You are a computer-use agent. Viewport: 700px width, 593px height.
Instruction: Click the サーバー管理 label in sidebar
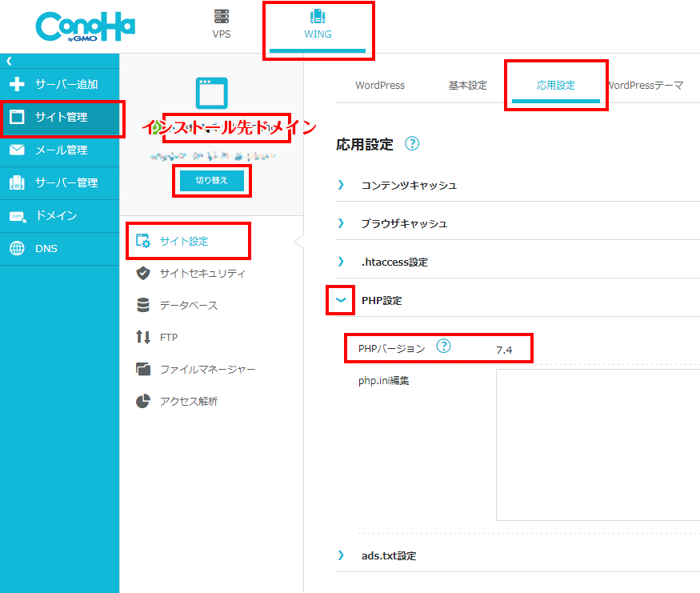pyautogui.click(x=66, y=182)
